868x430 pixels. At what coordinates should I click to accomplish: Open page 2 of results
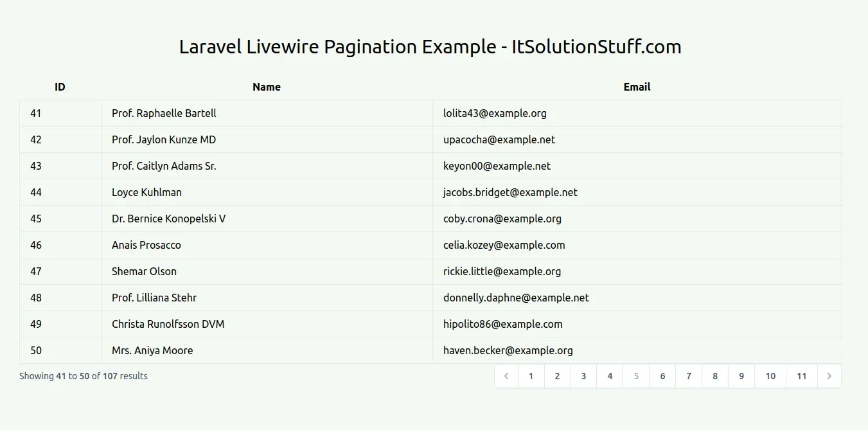(x=557, y=376)
